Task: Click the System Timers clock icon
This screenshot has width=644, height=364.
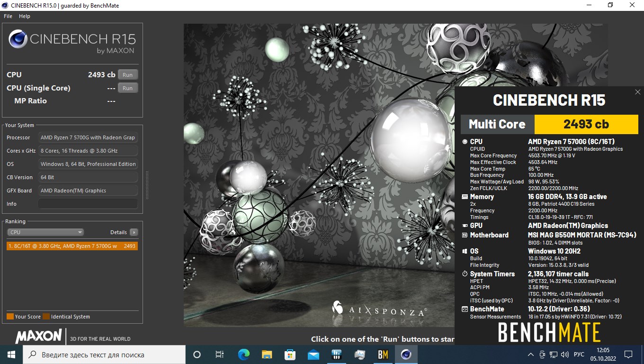Action: 465,274
